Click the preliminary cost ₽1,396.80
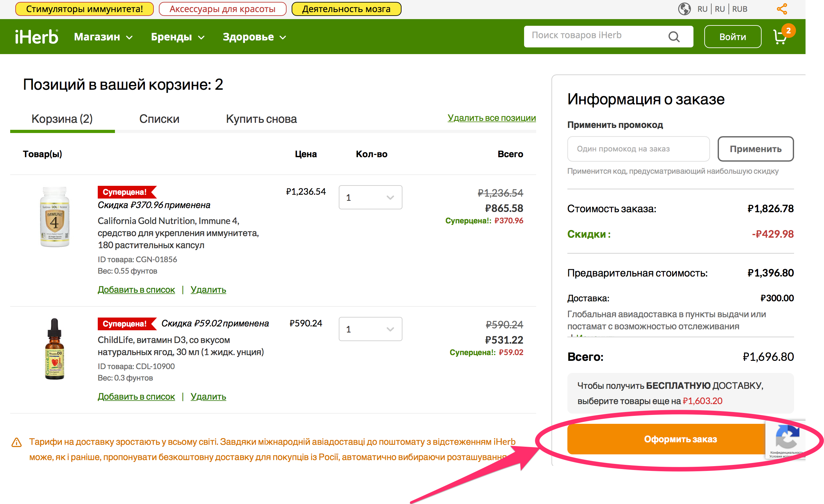 pyautogui.click(x=771, y=273)
